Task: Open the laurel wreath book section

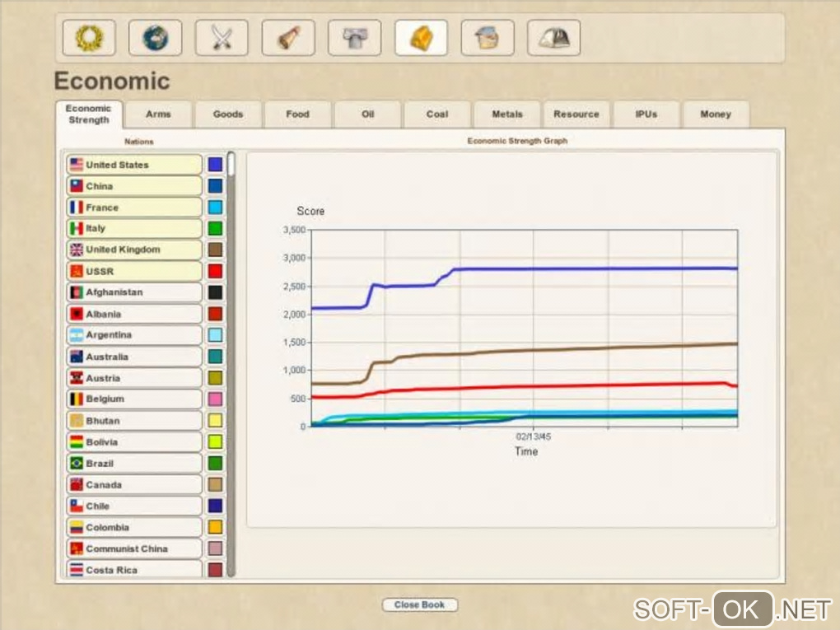Action: pos(89,38)
